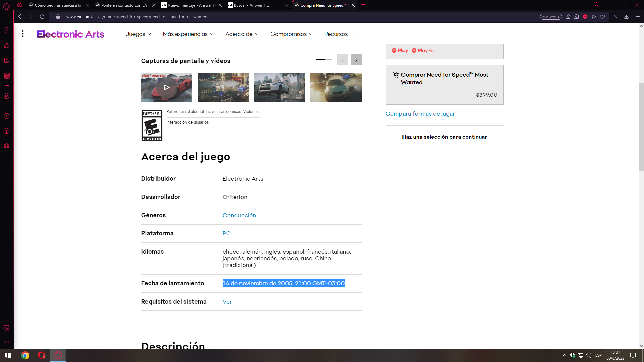This screenshot has width=644, height=362.
Task: Go back to the previous page
Action: point(20,17)
